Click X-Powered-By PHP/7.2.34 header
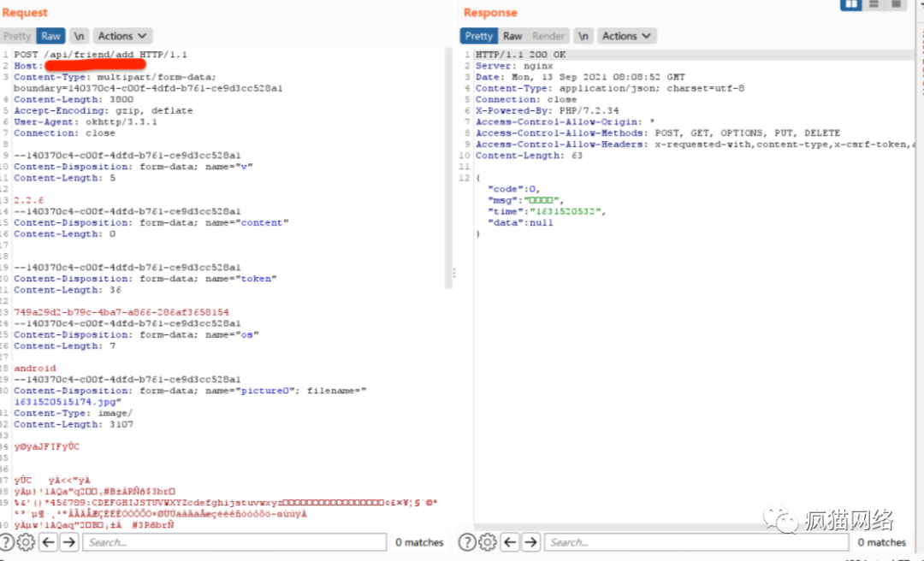 (548, 111)
